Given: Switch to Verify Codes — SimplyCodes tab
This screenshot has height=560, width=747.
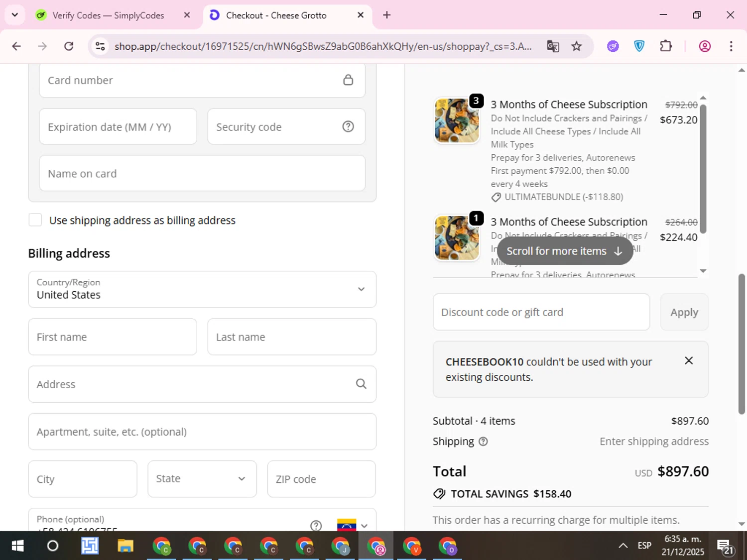Looking at the screenshot, I should [x=108, y=15].
